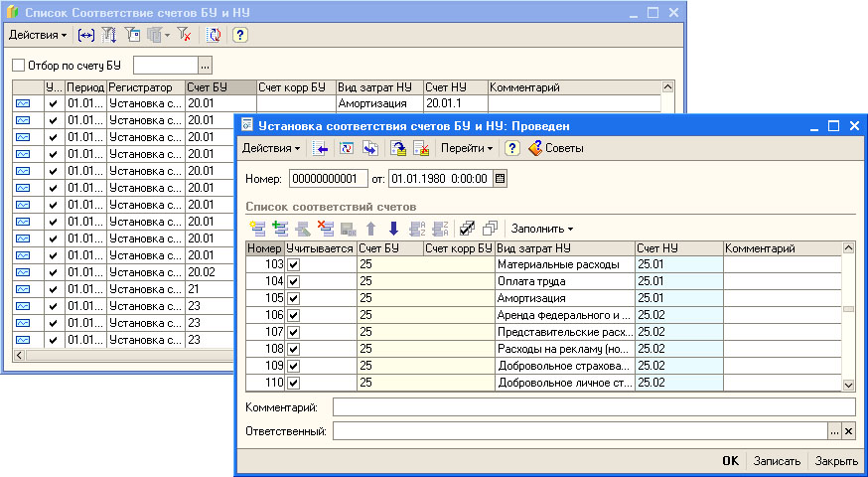
Task: Select cell Материальные расходы in row 103
Action: pos(565,264)
